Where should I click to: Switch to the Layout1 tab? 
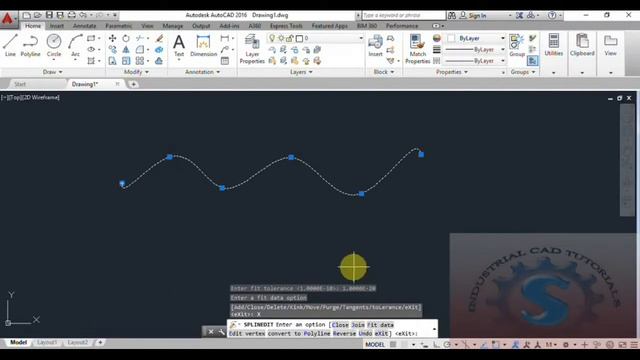tap(47, 342)
